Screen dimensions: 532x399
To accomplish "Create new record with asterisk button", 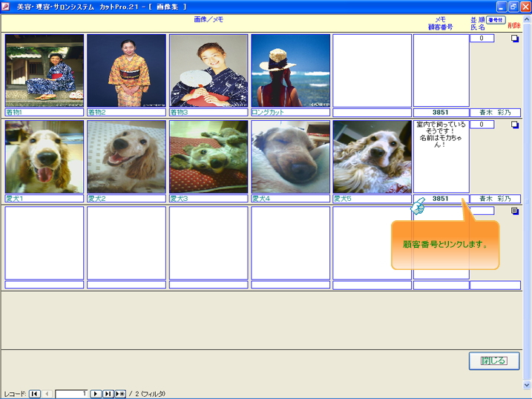I will tap(120, 394).
